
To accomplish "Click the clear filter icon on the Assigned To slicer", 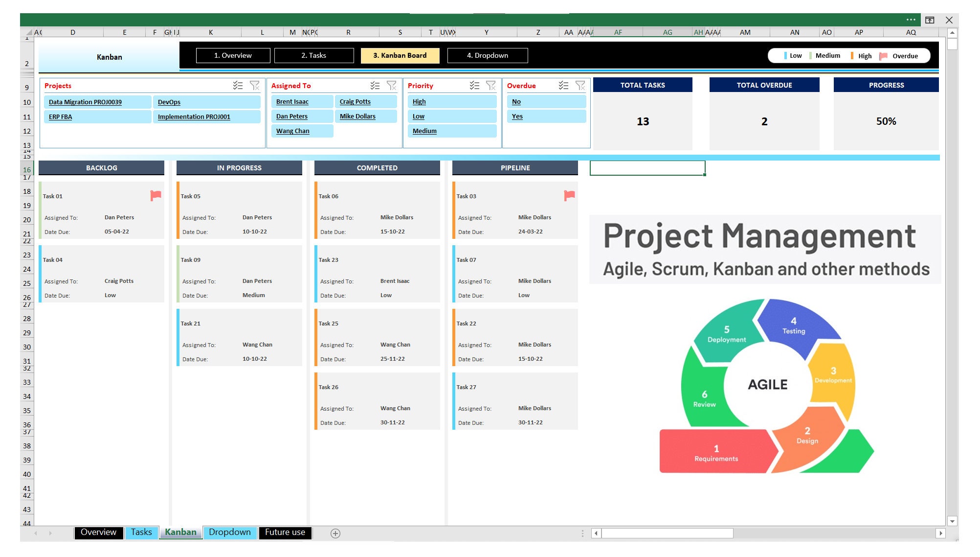I will (x=392, y=85).
